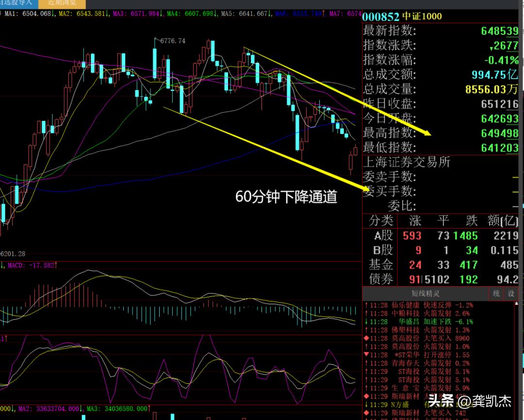The image size is (524, 420).
Task: Click the yellow down-arrow icon beside N方盛
Action: 365,404
